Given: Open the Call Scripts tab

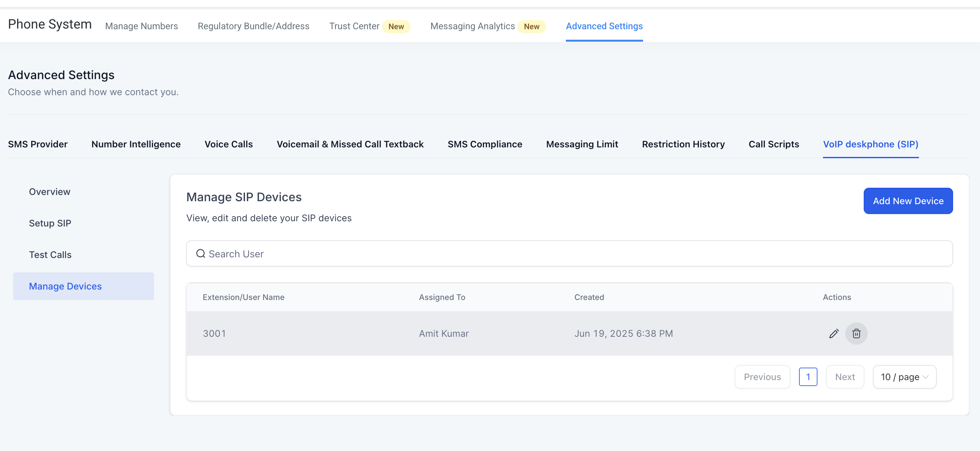Looking at the screenshot, I should coord(773,144).
